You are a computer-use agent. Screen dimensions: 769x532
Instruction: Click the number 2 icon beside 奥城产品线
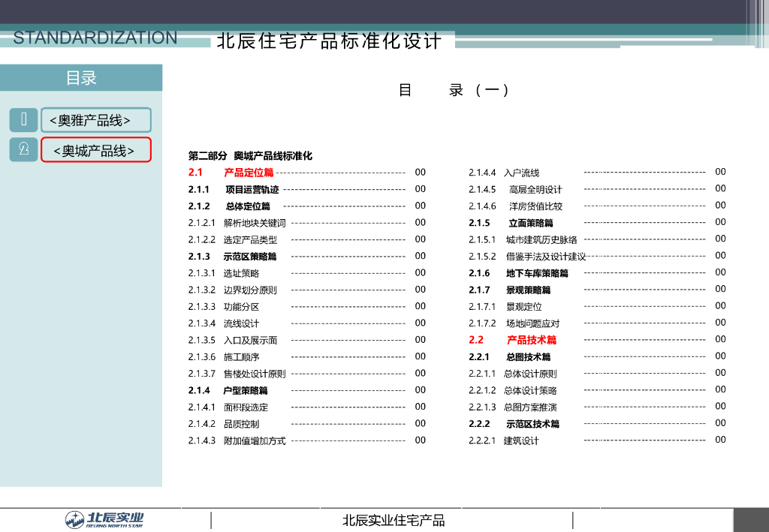24,149
